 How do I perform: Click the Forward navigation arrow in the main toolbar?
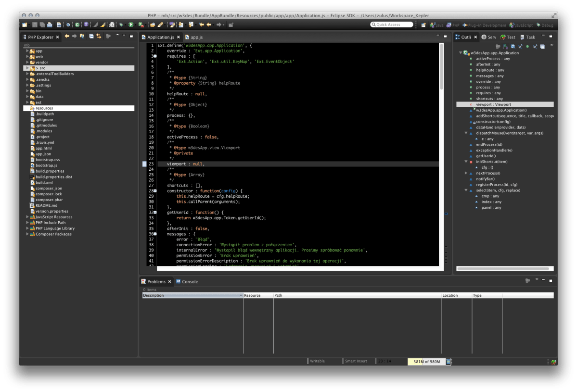point(219,25)
